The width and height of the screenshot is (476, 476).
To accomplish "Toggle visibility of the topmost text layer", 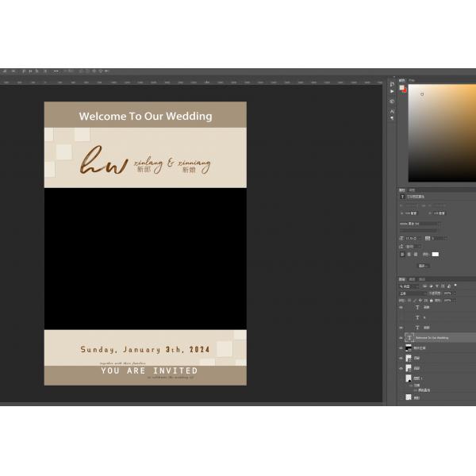I will point(401,307).
